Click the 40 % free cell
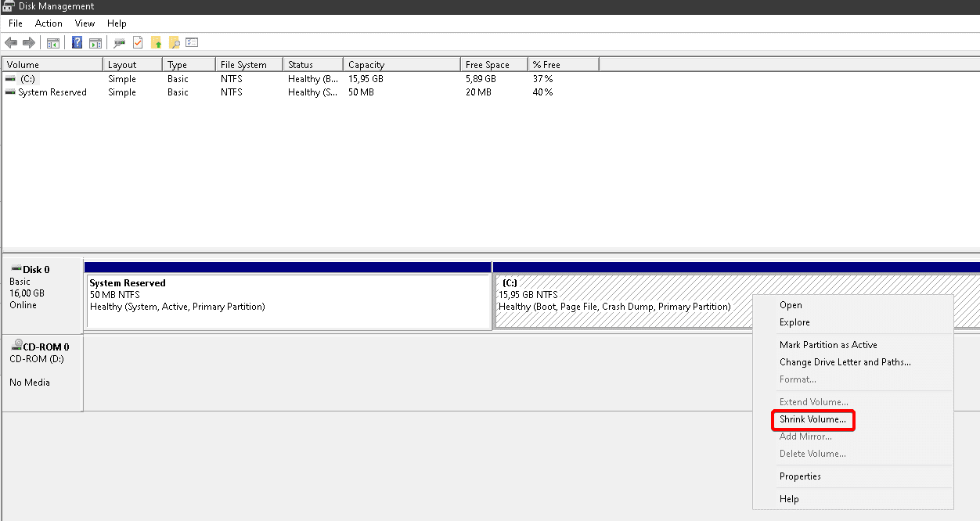 542,92
